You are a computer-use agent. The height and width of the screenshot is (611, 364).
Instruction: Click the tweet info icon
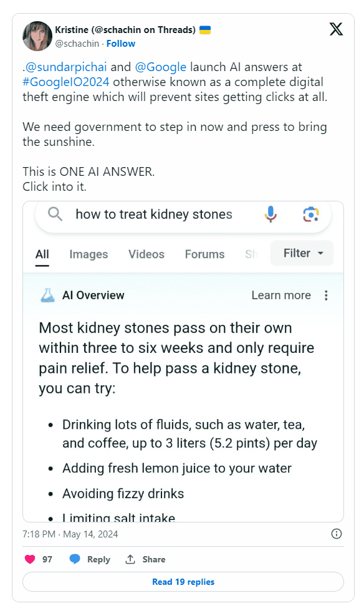337,534
